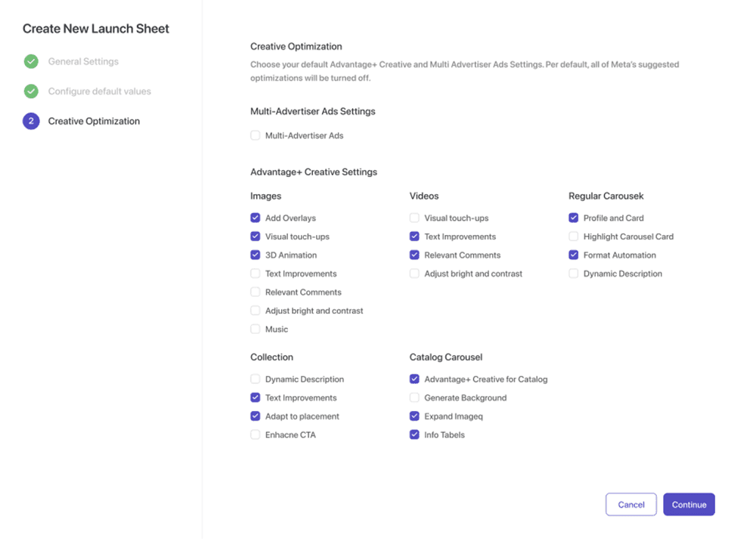Click the green checkmark icon beside General Settings
Viewport: 756px width, 541px height.
click(x=31, y=62)
